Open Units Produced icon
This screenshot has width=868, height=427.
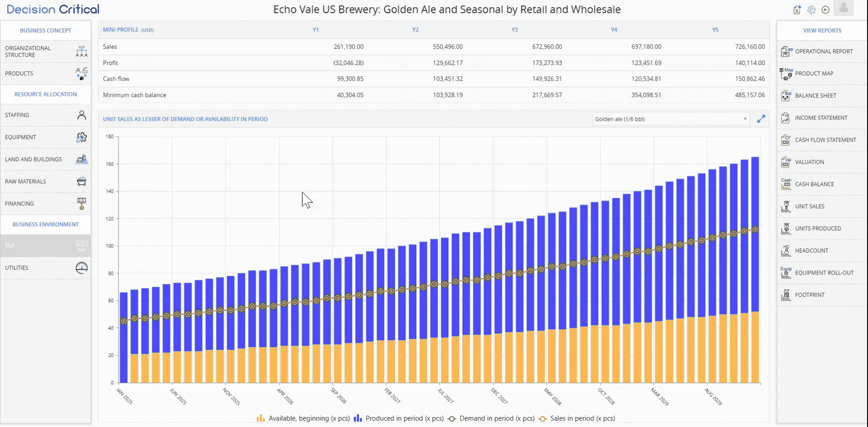pos(786,228)
